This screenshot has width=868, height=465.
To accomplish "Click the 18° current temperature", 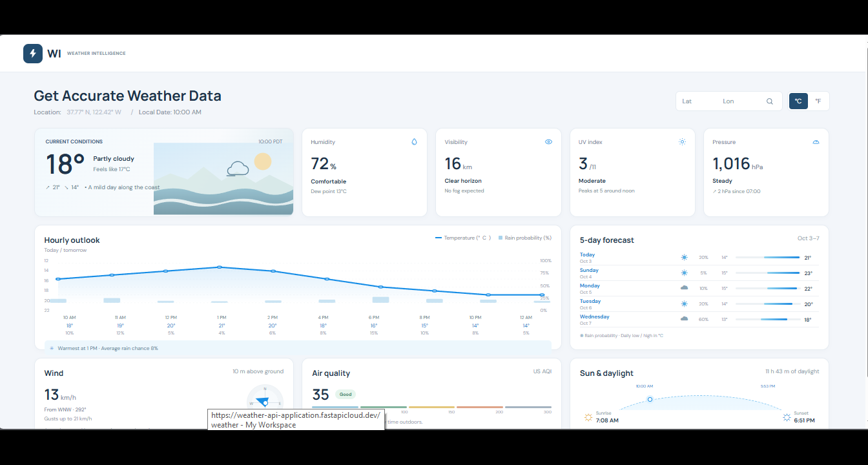I will 65,165.
